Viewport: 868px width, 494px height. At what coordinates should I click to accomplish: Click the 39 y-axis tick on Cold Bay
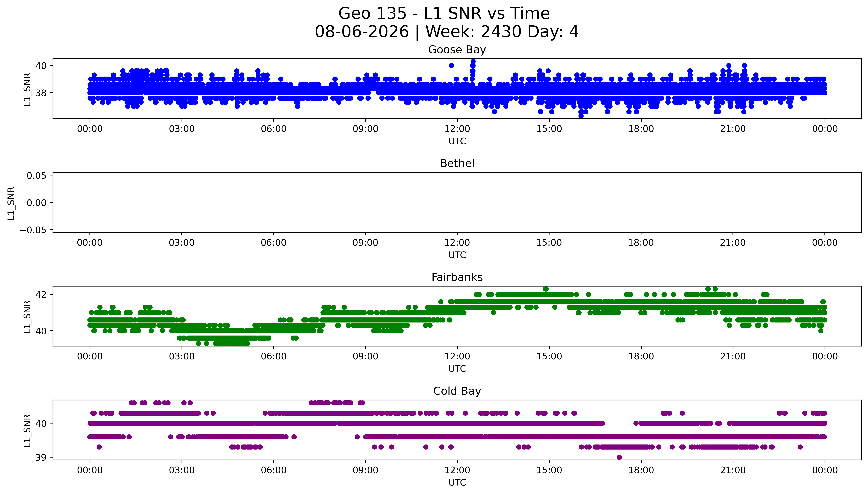tap(41, 457)
